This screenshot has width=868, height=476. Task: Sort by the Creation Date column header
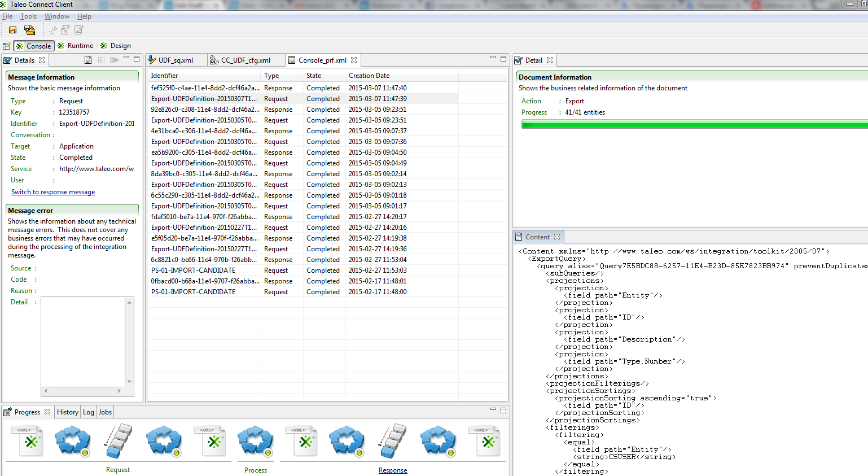pyautogui.click(x=369, y=76)
